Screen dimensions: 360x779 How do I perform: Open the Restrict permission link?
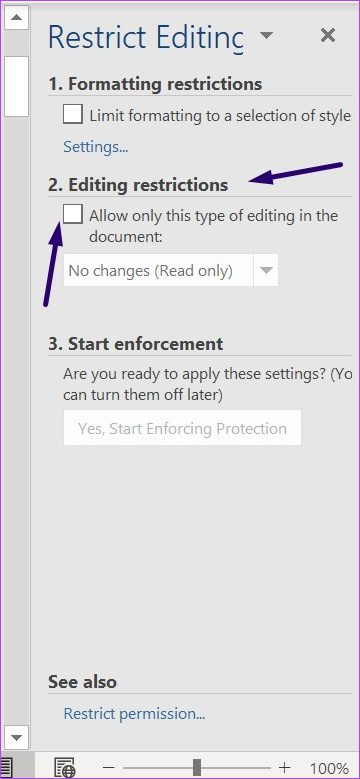pyautogui.click(x=134, y=713)
